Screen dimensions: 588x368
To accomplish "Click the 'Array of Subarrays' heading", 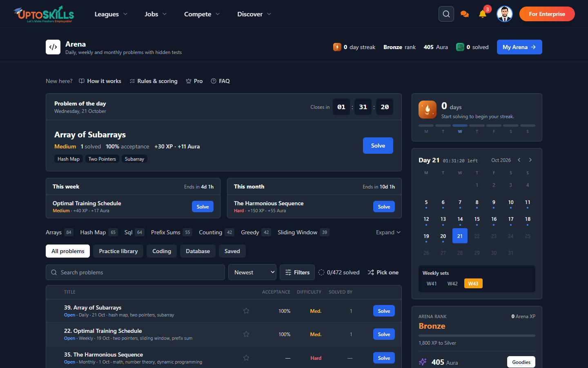I will (x=90, y=135).
